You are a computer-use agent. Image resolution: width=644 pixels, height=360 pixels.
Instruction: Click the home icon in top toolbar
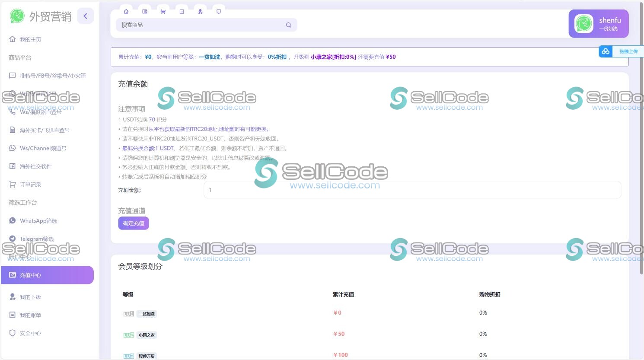coord(126,12)
